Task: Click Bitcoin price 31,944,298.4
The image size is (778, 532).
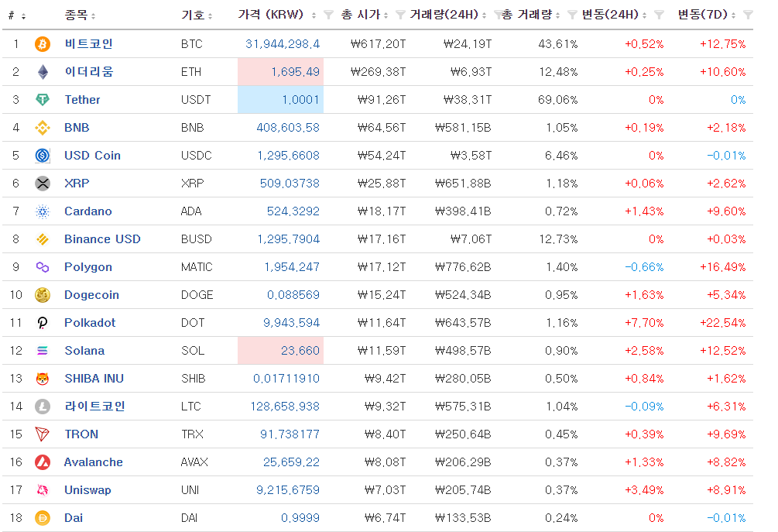Action: point(283,44)
